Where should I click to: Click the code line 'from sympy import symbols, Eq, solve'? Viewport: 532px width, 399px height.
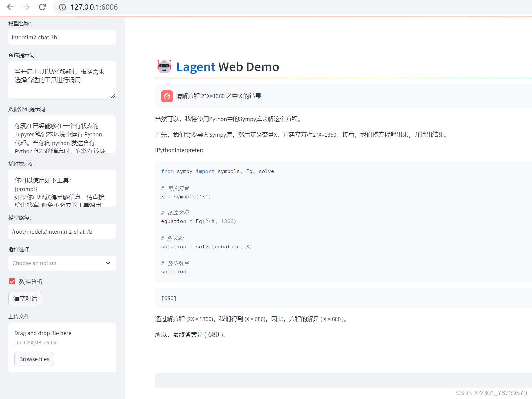218,171
